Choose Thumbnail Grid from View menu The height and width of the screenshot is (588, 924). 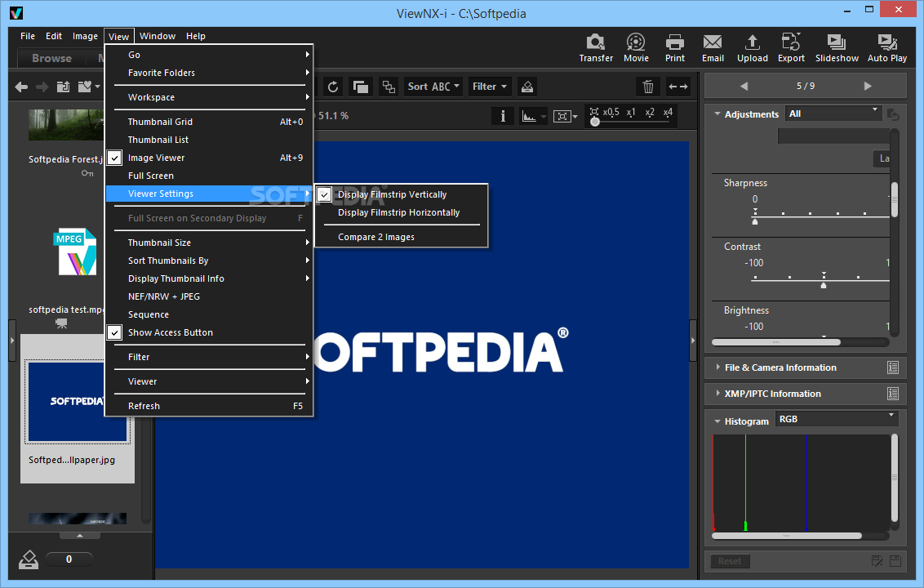(x=209, y=122)
